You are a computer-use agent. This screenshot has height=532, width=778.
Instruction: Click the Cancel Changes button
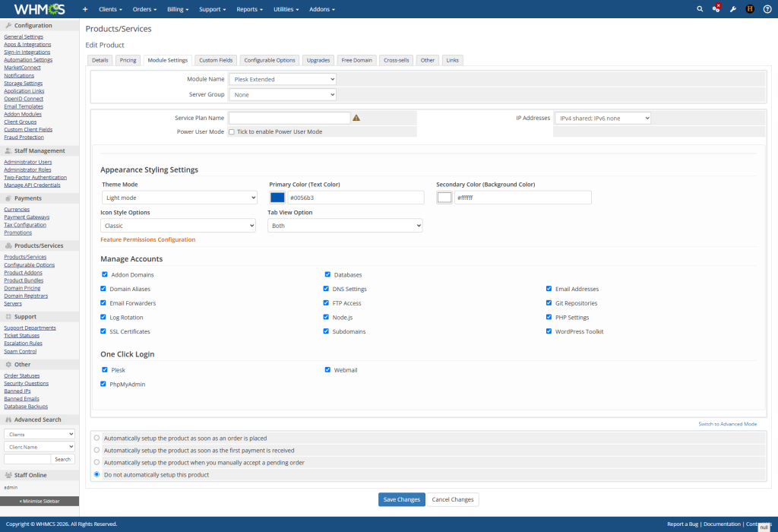point(453,499)
